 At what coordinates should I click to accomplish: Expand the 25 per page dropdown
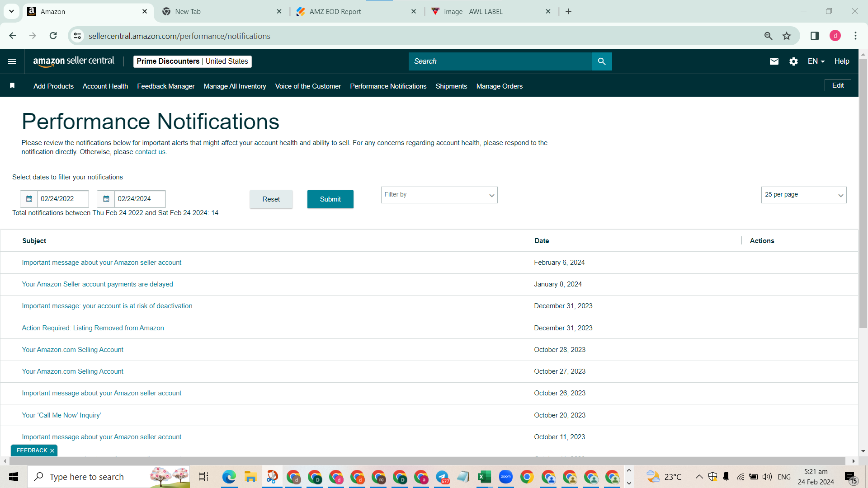pyautogui.click(x=804, y=195)
